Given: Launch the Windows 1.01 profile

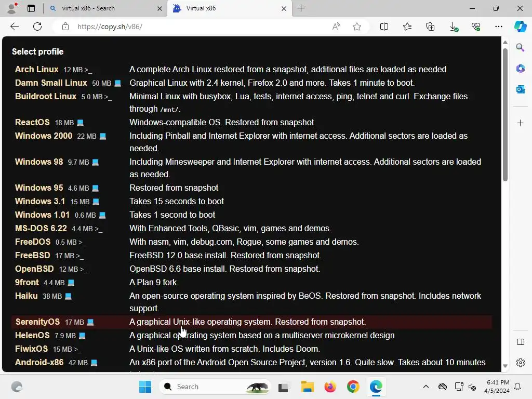Looking at the screenshot, I should [42, 215].
